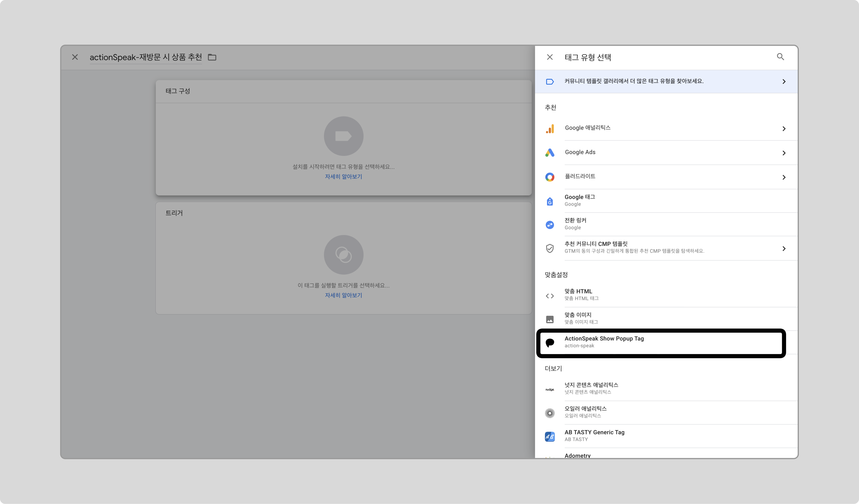Viewport: 859px width, 504px height.
Task: Close the tag type selection panel
Action: pyautogui.click(x=549, y=57)
